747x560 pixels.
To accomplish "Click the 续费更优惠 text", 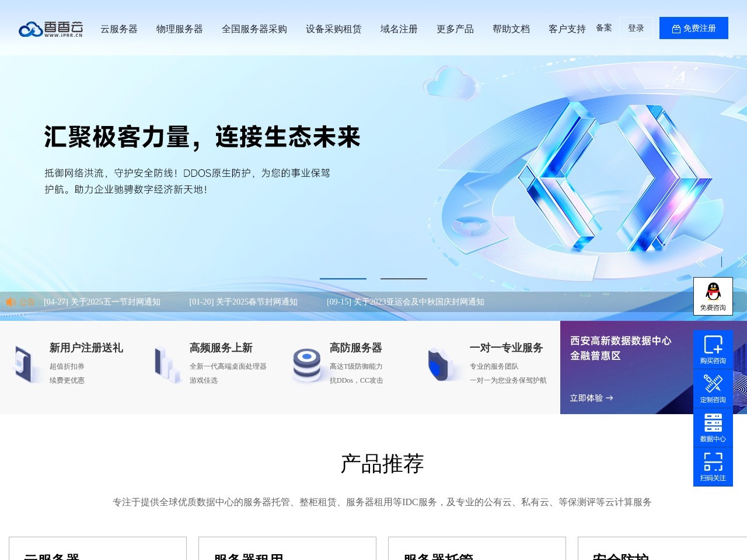I will 67,380.
